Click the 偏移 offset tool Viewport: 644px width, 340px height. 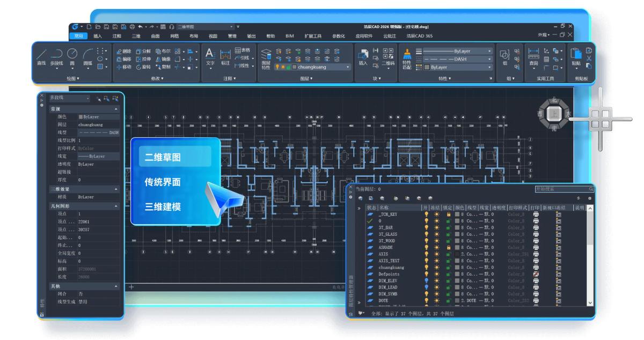click(x=123, y=59)
